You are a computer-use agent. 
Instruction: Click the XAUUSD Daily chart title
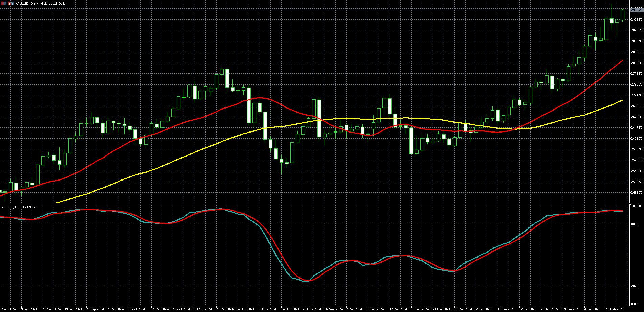(41, 3)
